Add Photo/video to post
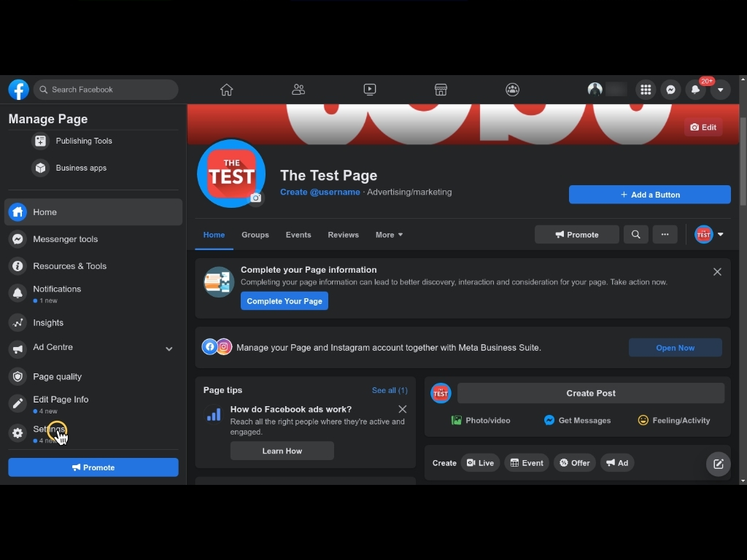Image resolution: width=747 pixels, height=560 pixels. pyautogui.click(x=481, y=421)
